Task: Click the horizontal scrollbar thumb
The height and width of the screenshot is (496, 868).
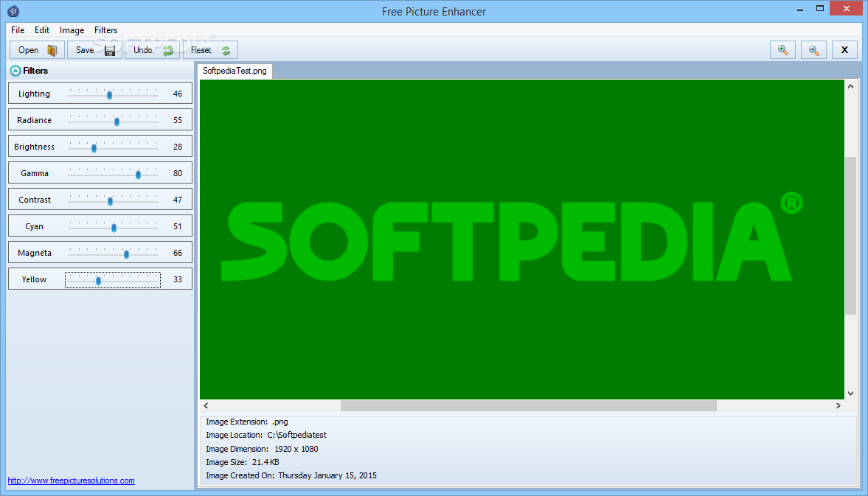Action: click(529, 406)
